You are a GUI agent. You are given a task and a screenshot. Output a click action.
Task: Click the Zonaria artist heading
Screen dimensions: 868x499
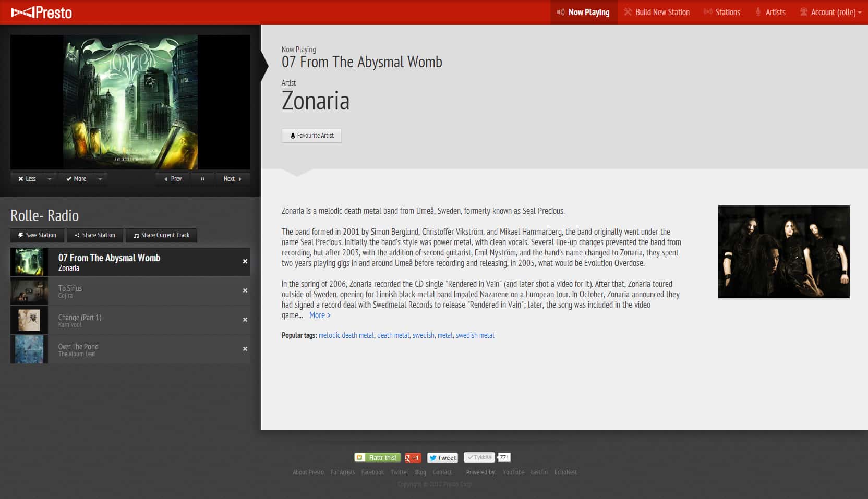316,101
